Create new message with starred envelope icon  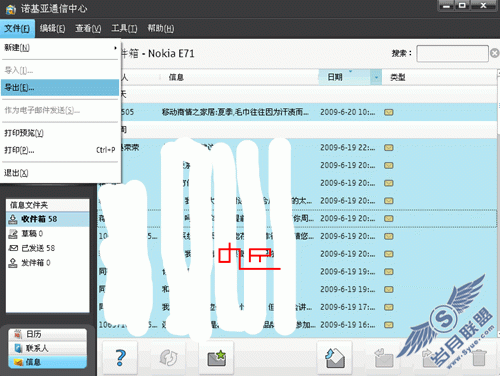216,358
